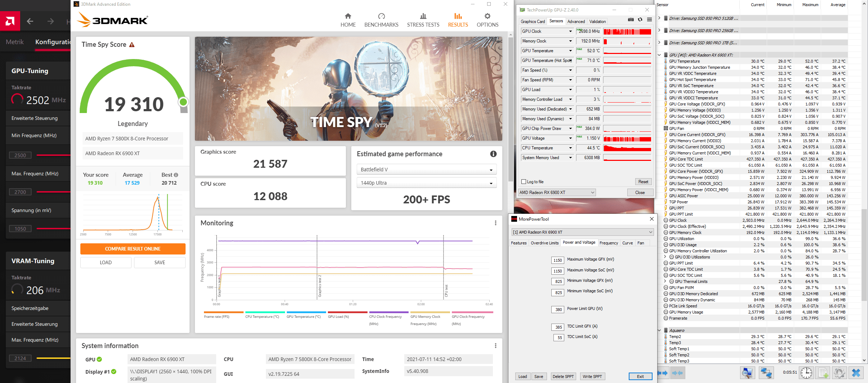Open HWiNFO sensor settings gear

pyautogui.click(x=839, y=373)
